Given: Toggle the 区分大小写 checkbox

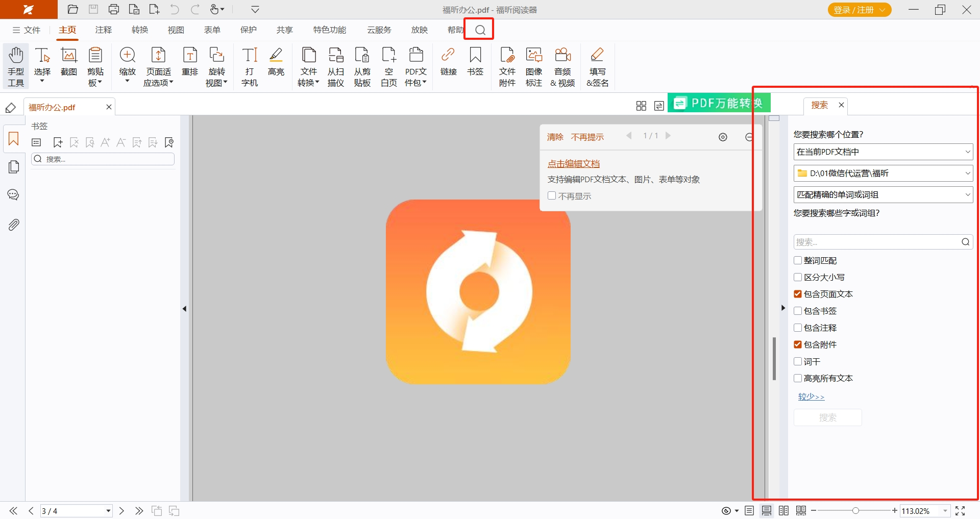Looking at the screenshot, I should click(x=798, y=278).
